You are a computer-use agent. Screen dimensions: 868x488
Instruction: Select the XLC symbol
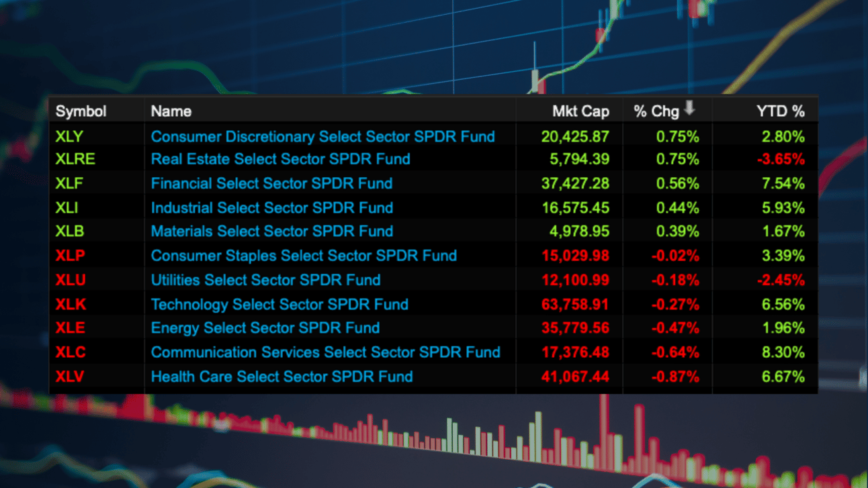click(71, 352)
